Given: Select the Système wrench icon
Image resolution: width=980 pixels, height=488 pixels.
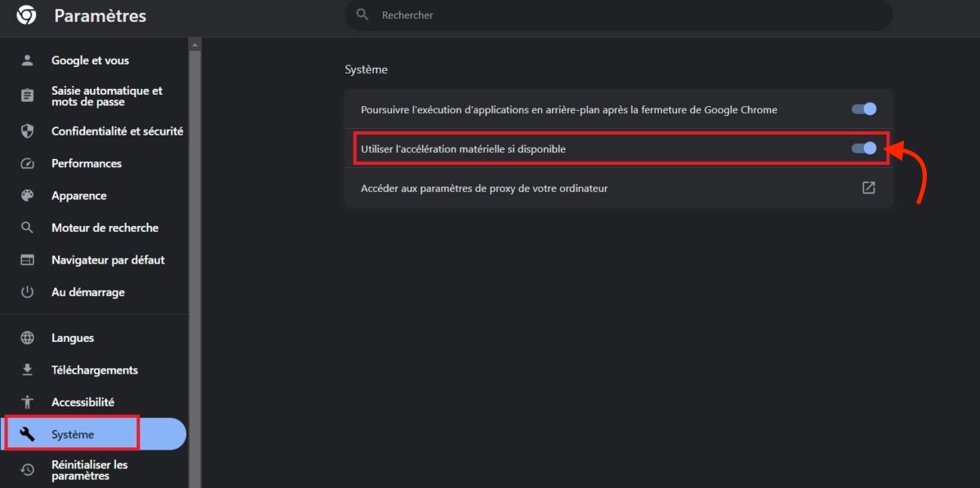Looking at the screenshot, I should (x=27, y=433).
